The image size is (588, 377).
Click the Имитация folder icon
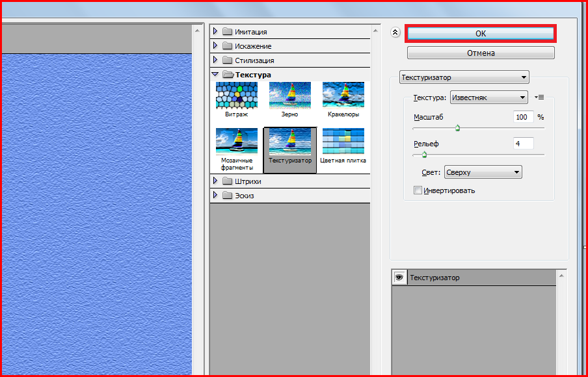tap(227, 31)
